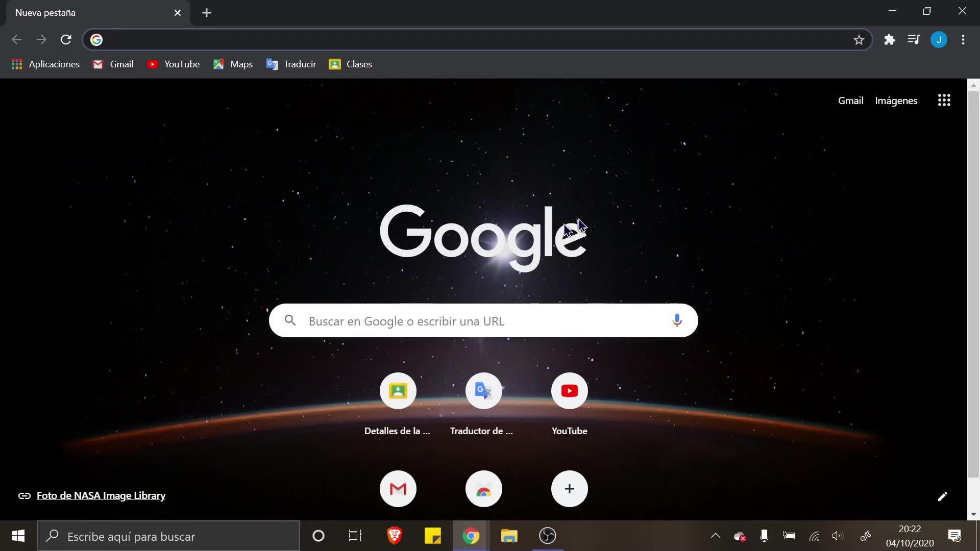Show hidden system tray icons
The height and width of the screenshot is (551, 980).
pos(715,536)
